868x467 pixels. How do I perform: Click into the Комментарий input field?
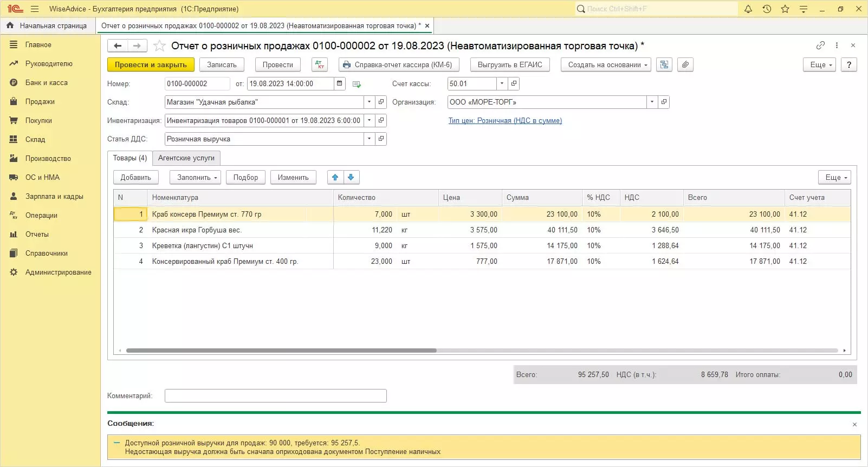pos(275,395)
